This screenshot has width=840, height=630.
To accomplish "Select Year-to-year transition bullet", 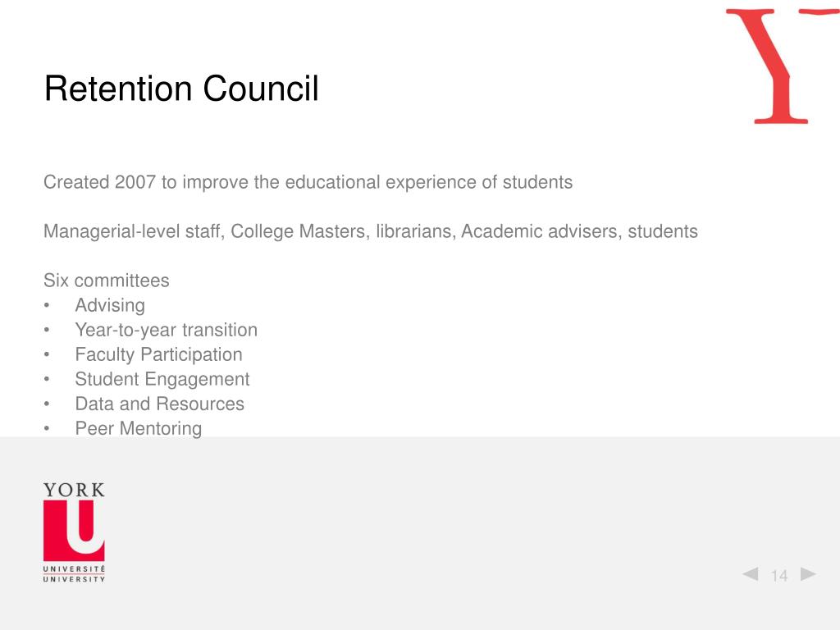I will pos(166,330).
